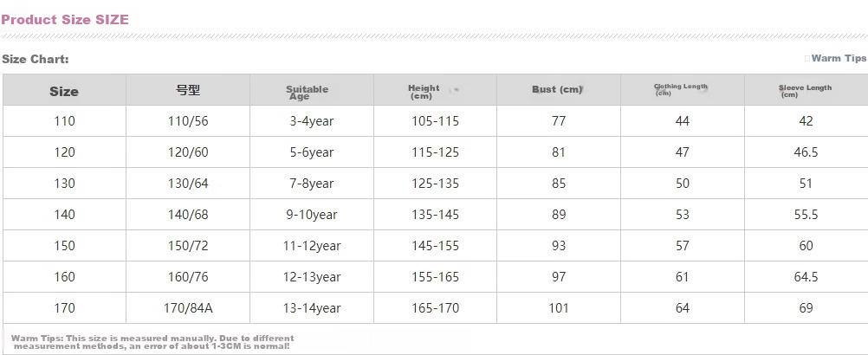Click the bust value 93

click(559, 246)
